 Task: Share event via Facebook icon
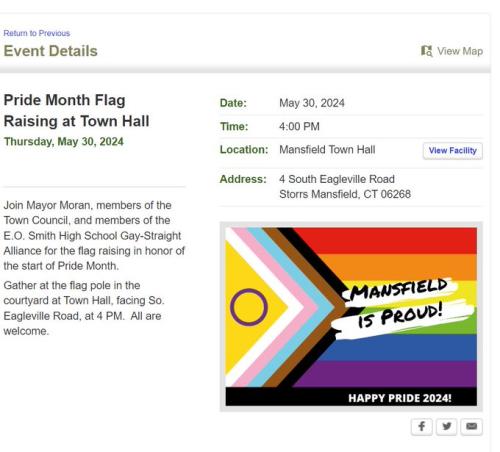(x=422, y=426)
